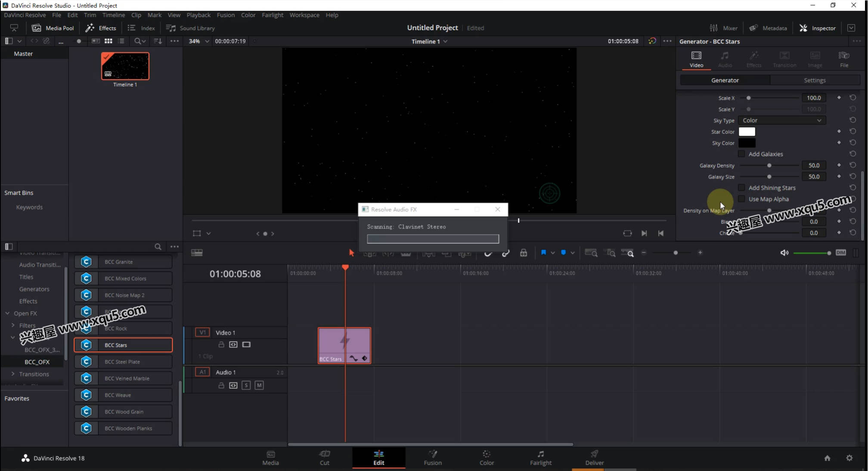The image size is (868, 471).
Task: Open the Index panel
Action: [141, 28]
